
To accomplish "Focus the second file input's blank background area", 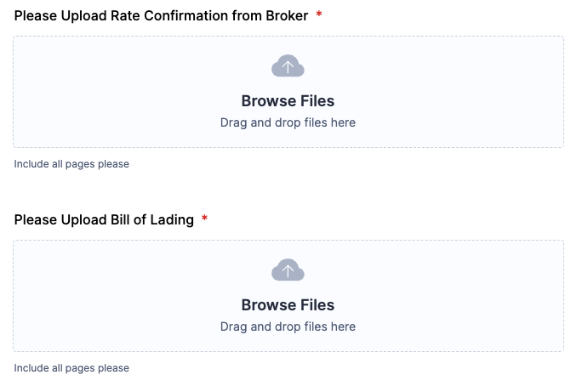I will pyautogui.click(x=112, y=296).
